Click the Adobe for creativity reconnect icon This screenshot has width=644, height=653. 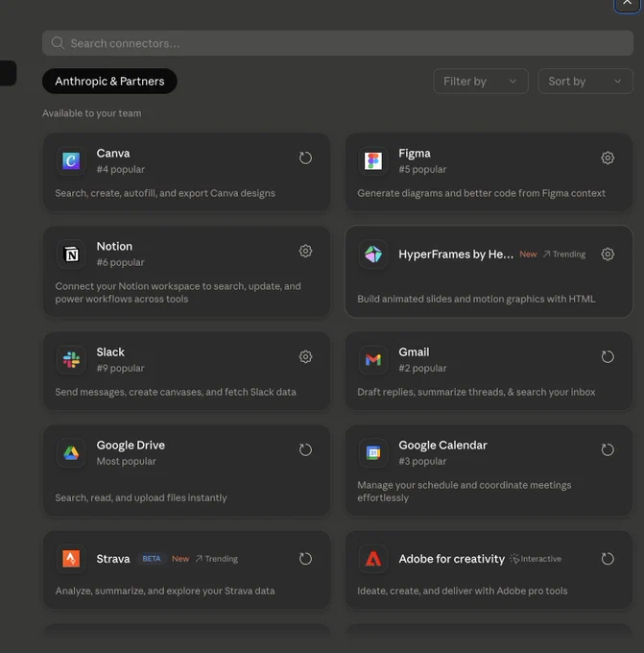[x=608, y=559]
